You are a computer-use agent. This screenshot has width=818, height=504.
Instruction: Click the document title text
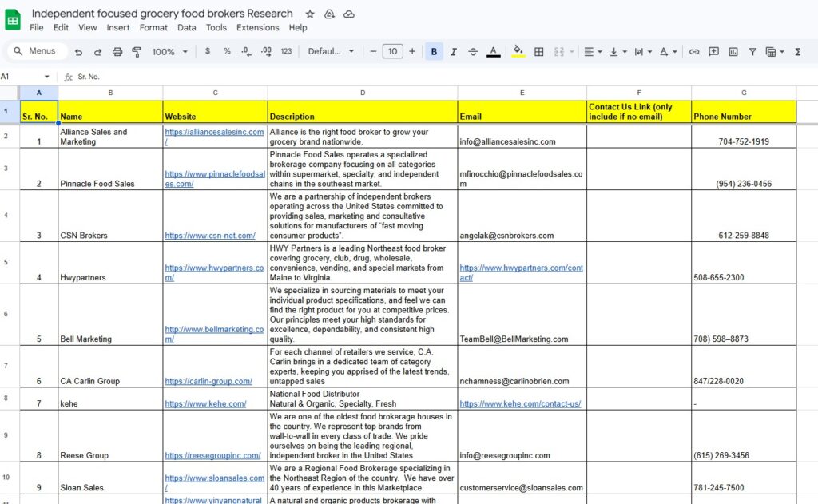pos(162,14)
